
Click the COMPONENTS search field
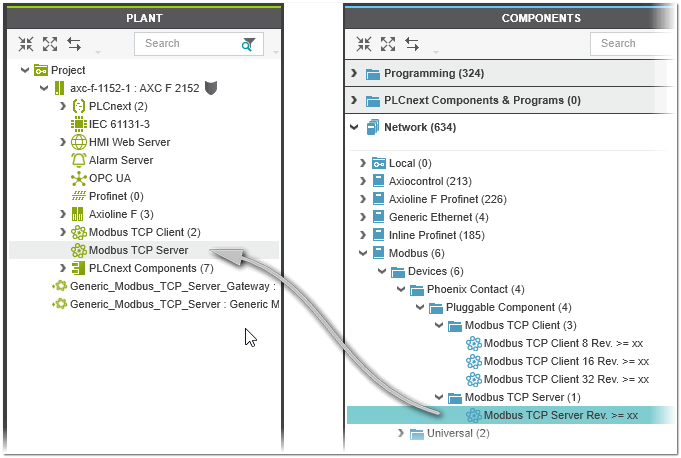[x=630, y=44]
